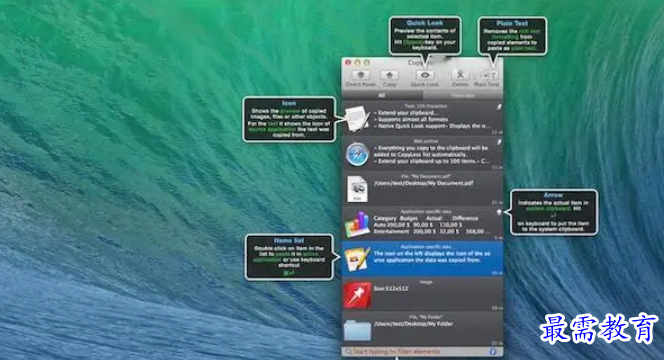Zoom the CopyLess window with green button
This screenshot has width=664, height=360.
click(x=367, y=63)
